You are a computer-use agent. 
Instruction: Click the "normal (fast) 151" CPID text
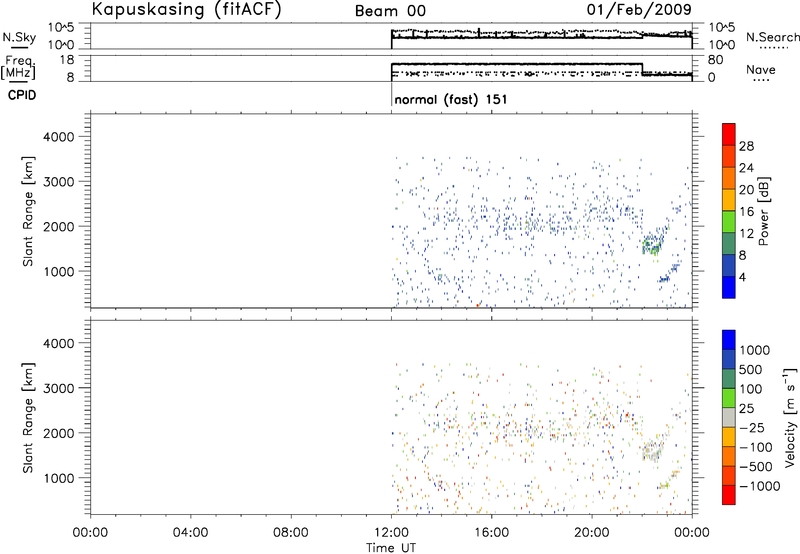click(451, 99)
